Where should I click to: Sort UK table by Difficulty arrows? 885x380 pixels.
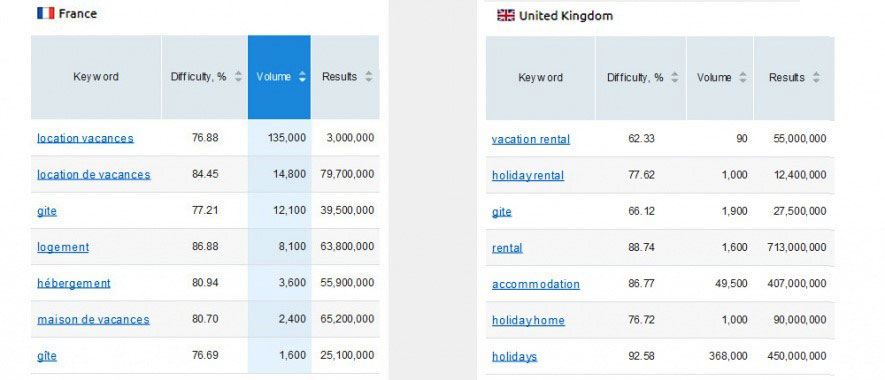675,78
